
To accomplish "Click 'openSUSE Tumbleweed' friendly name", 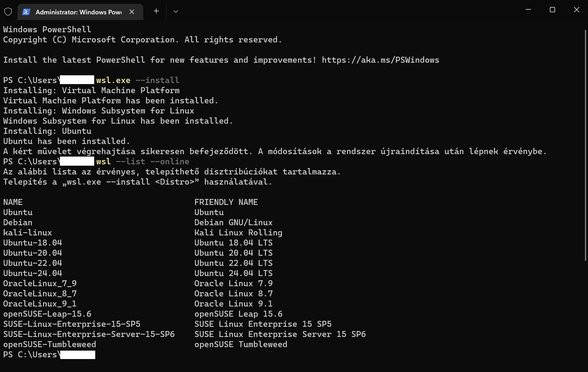I will click(x=241, y=344).
